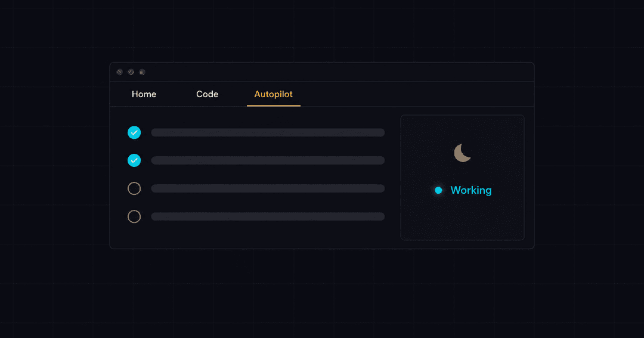Open the Code tab
Viewport: 644px width, 338px height.
click(x=207, y=94)
